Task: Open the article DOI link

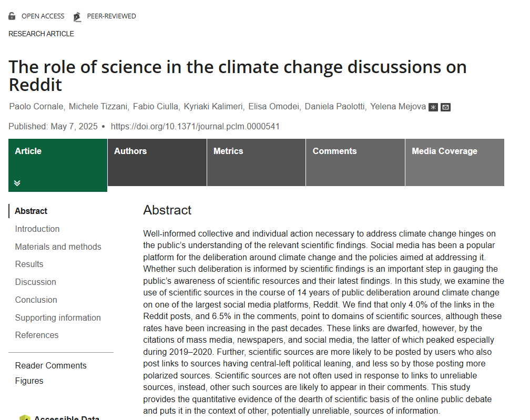Action: [x=195, y=127]
